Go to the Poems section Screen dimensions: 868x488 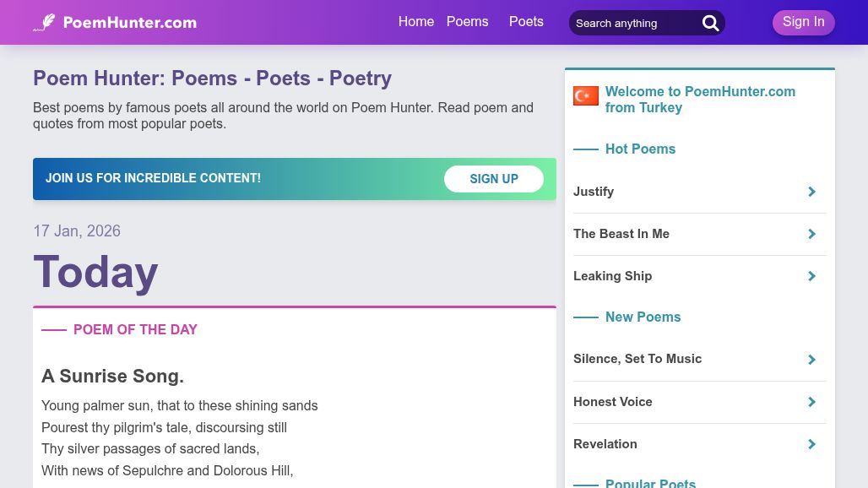[x=467, y=22]
